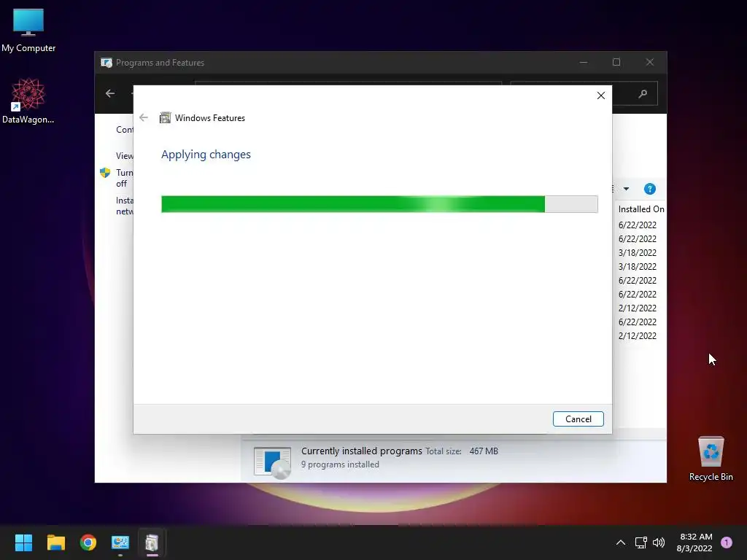The height and width of the screenshot is (560, 747).
Task: Click the Programs and Features title bar icon
Action: pos(107,63)
